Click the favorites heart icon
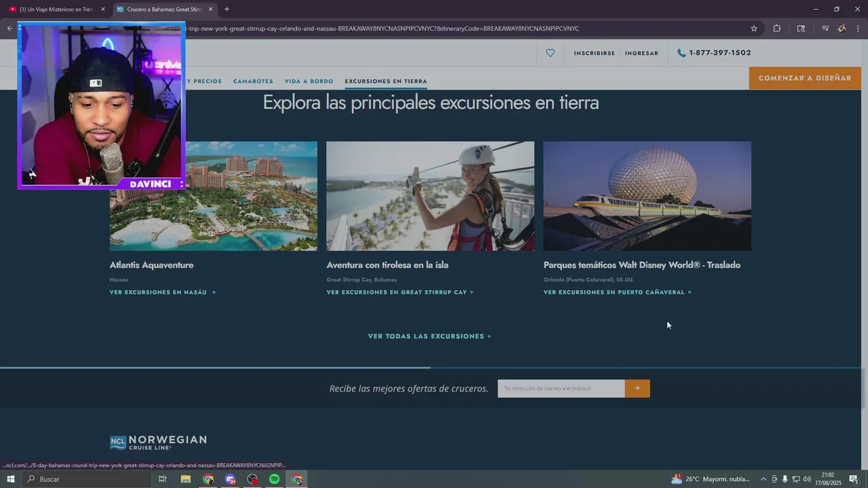The width and height of the screenshot is (868, 488). (x=550, y=53)
